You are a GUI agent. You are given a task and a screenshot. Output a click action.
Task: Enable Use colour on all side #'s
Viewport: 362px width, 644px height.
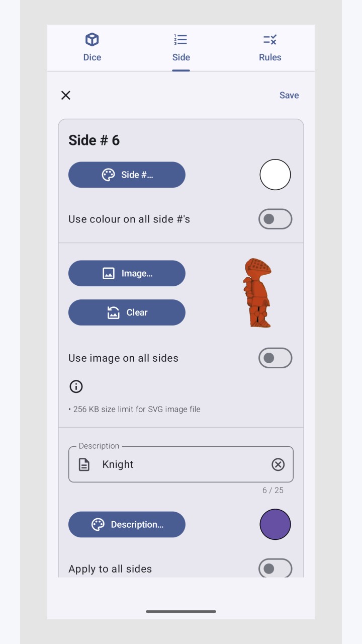click(275, 219)
